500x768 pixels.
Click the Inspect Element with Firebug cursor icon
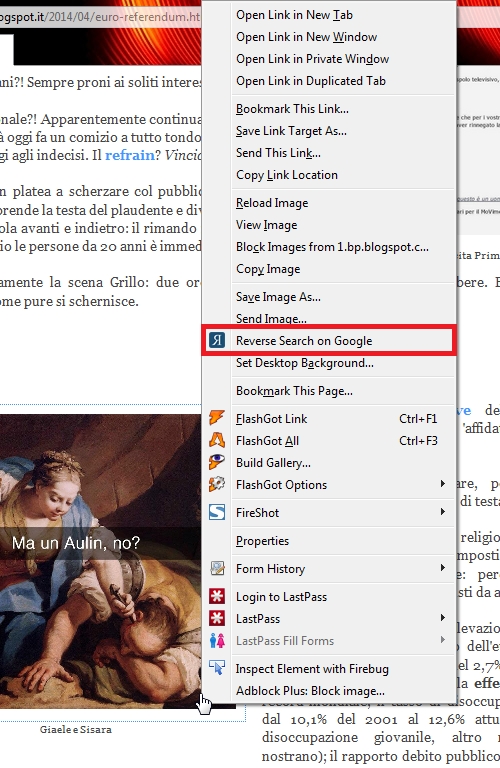[x=217, y=668]
